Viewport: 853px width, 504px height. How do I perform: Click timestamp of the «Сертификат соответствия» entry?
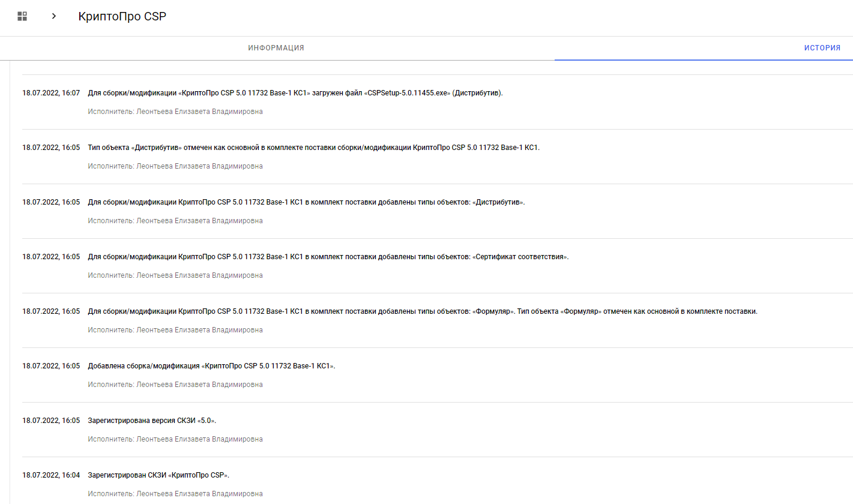[51, 257]
